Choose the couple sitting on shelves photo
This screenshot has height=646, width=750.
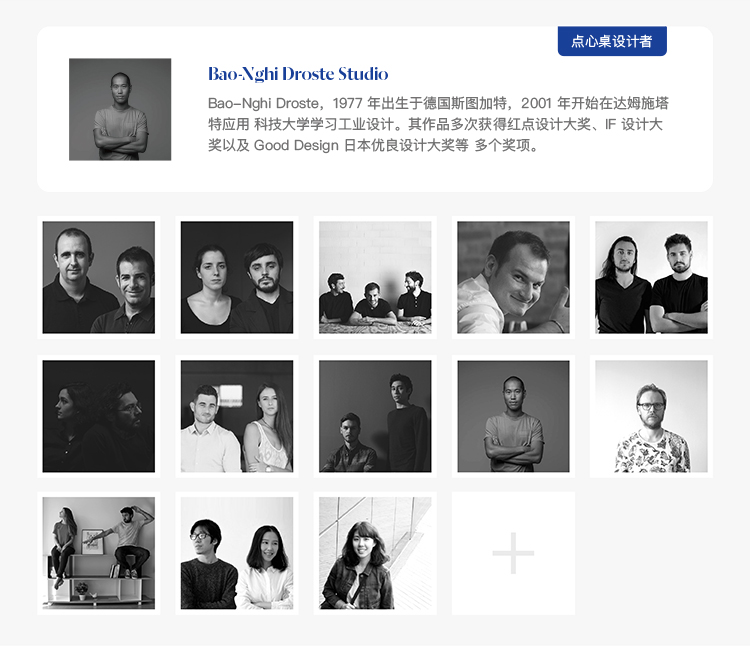99,553
